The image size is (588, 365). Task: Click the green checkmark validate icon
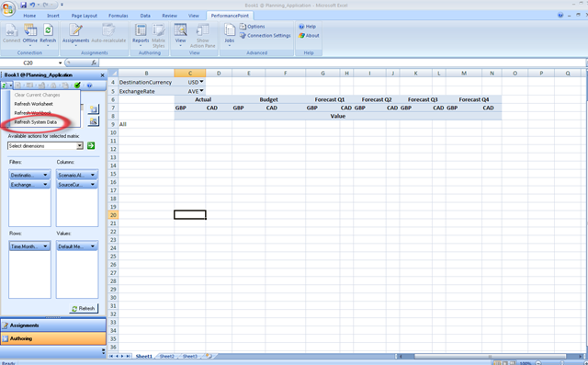point(77,86)
